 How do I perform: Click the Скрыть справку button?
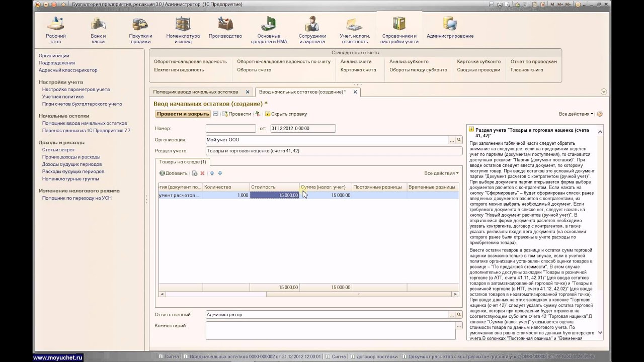pyautogui.click(x=286, y=114)
